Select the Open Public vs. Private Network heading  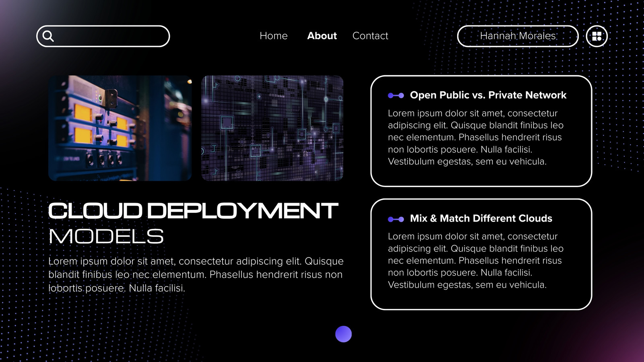[x=488, y=95]
